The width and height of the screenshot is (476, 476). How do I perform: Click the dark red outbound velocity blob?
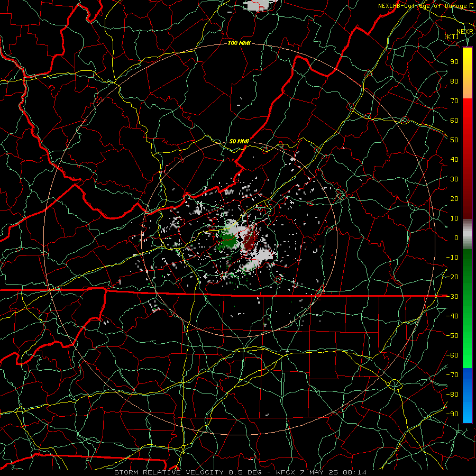click(x=250, y=240)
